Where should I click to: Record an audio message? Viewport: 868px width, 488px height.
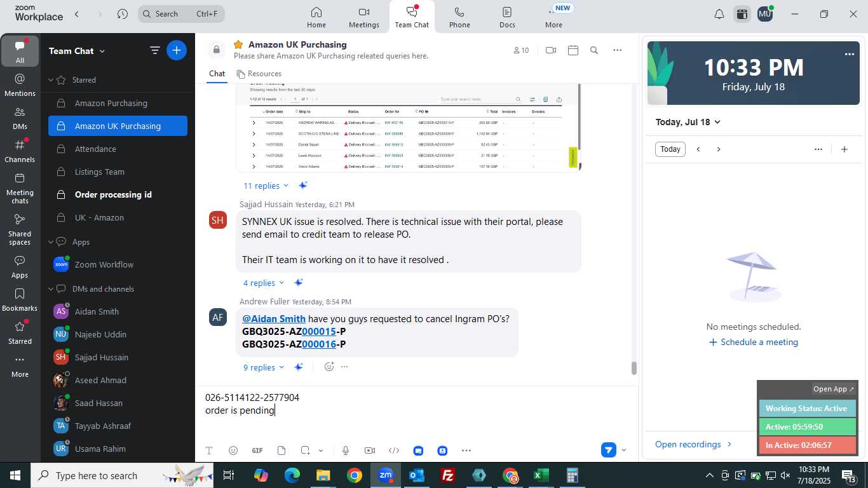click(x=346, y=451)
